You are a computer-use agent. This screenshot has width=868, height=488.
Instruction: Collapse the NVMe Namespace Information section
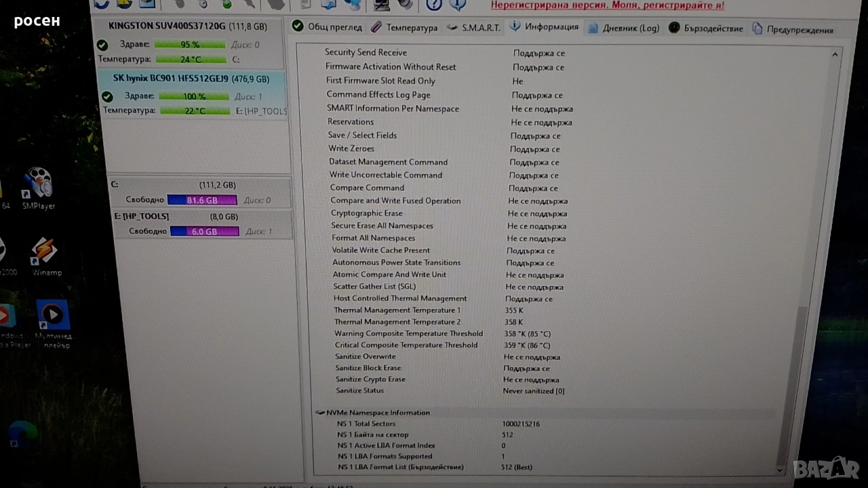pos(320,412)
